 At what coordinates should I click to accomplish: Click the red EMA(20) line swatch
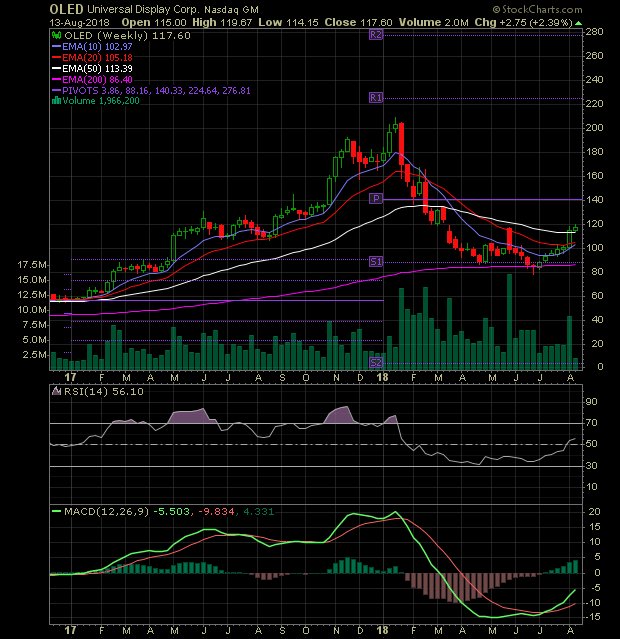[56, 57]
